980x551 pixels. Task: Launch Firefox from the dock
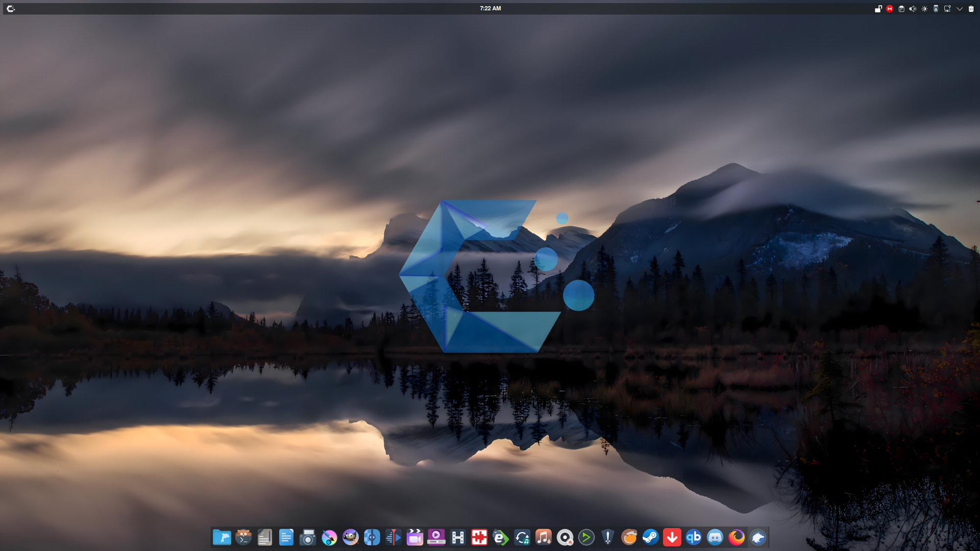737,537
